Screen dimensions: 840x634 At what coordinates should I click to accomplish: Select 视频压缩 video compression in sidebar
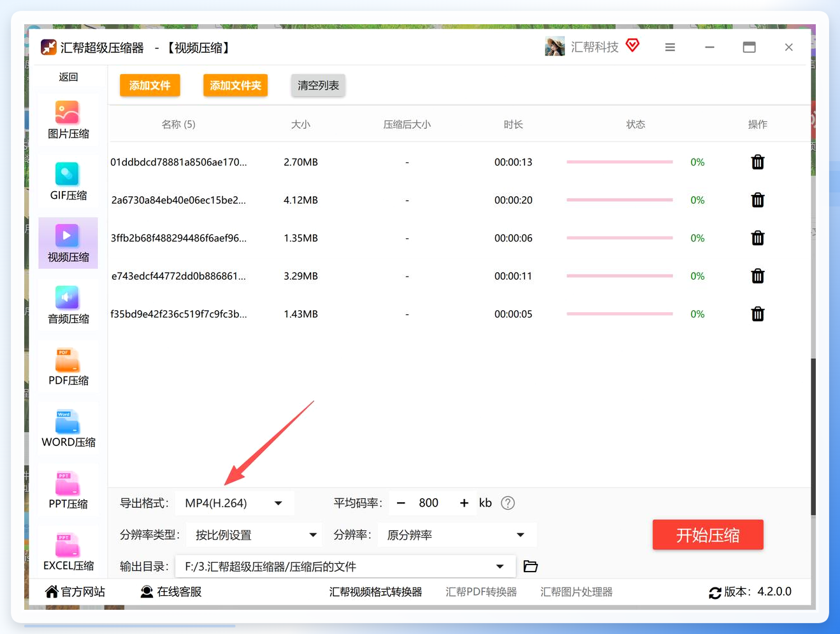pyautogui.click(x=68, y=243)
